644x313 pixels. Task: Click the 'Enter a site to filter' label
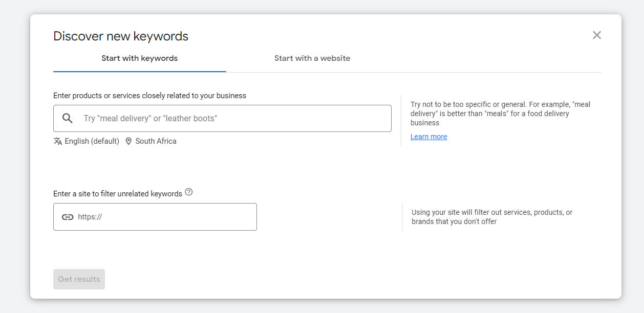tap(118, 194)
